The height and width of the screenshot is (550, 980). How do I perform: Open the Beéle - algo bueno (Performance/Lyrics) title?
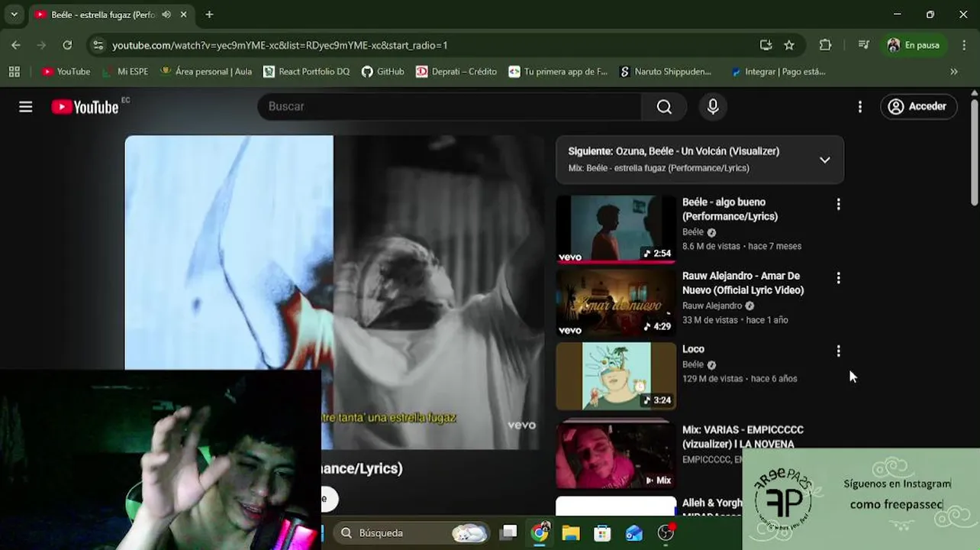pos(730,209)
